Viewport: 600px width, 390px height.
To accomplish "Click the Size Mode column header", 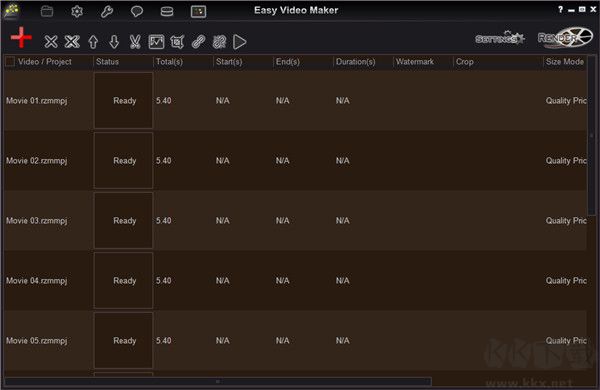I will click(x=565, y=62).
